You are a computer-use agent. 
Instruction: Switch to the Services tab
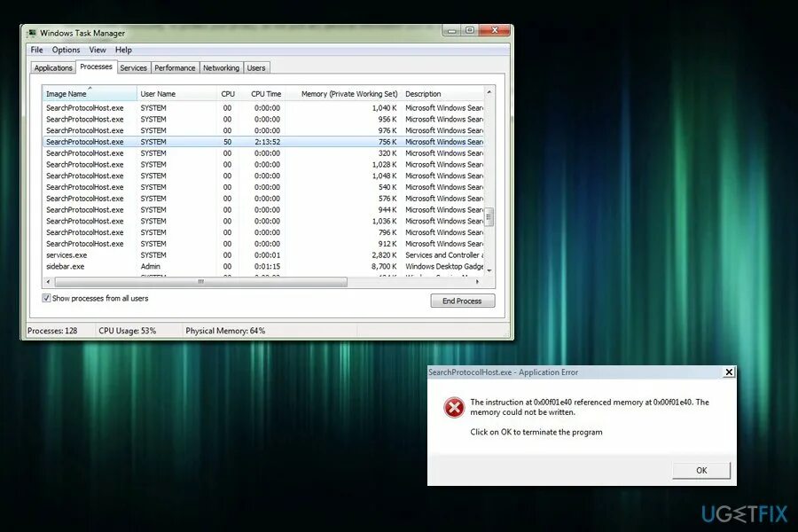(x=133, y=67)
